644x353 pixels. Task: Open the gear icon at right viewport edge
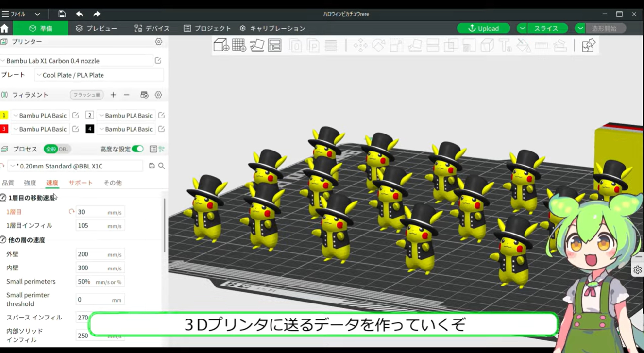tap(637, 270)
